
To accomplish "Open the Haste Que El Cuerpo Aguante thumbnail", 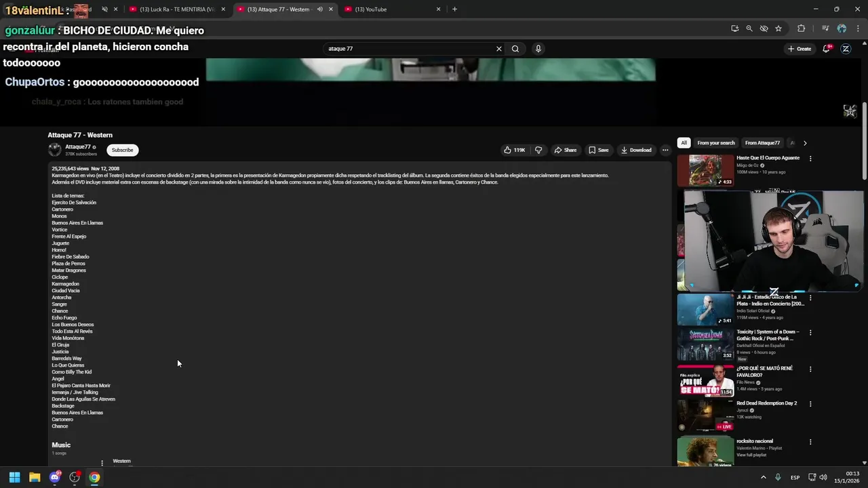I will 705,171.
